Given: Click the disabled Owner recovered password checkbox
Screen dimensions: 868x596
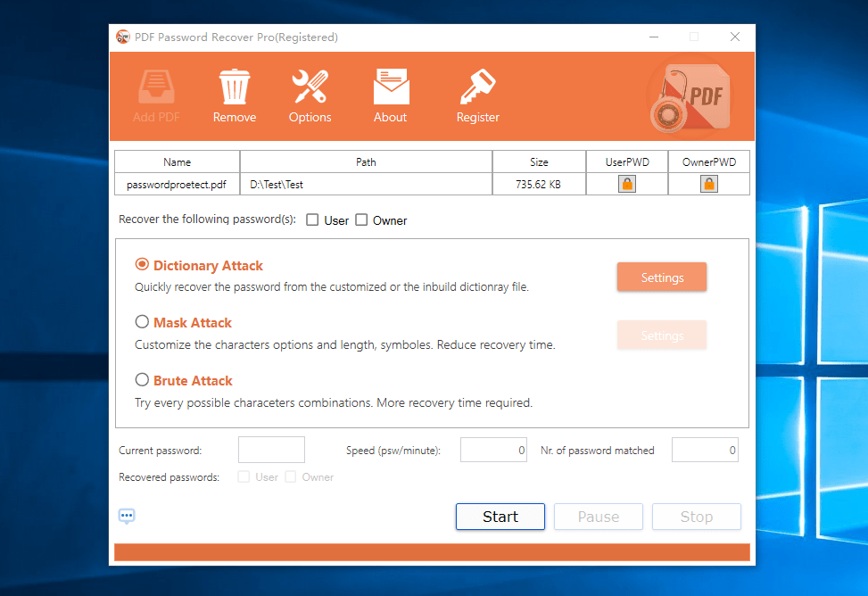Looking at the screenshot, I should [x=291, y=477].
